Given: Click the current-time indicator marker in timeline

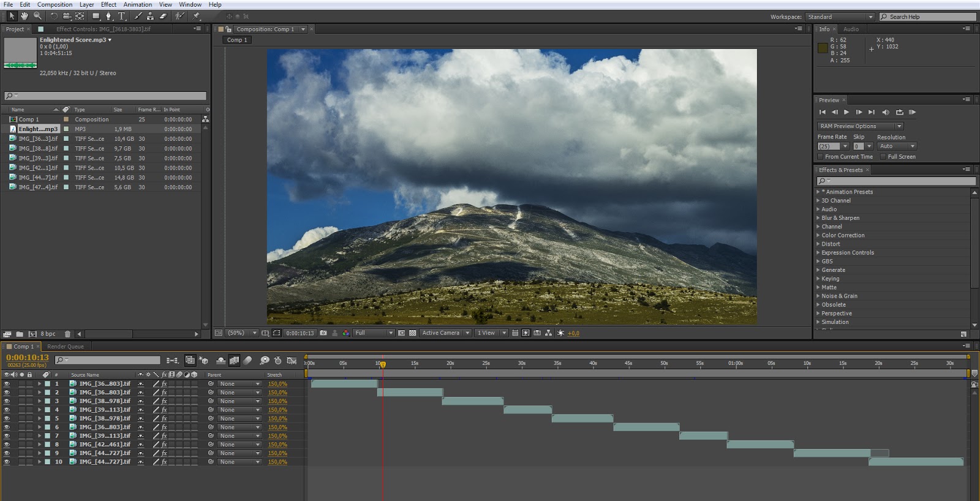Looking at the screenshot, I should click(x=383, y=364).
